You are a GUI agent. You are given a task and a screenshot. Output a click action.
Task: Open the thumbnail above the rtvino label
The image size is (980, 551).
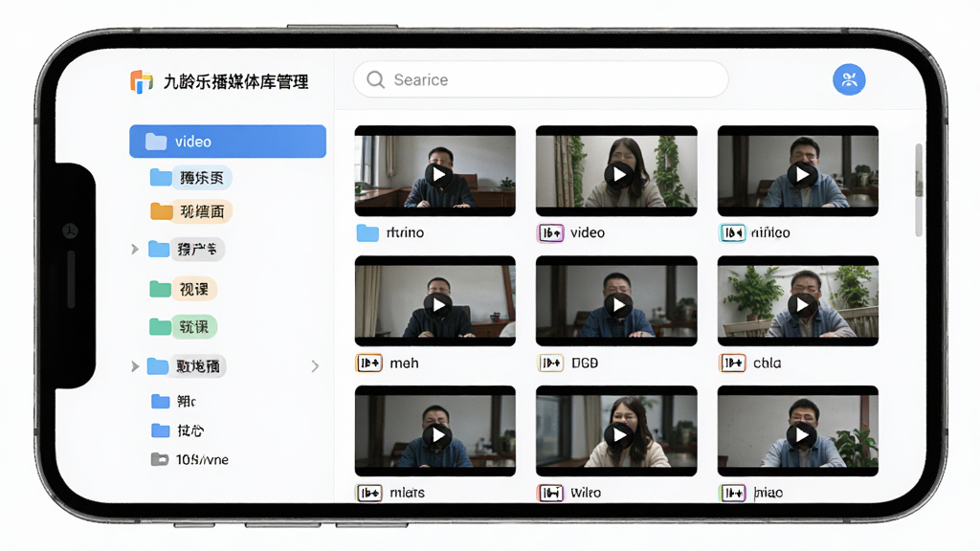click(x=435, y=171)
